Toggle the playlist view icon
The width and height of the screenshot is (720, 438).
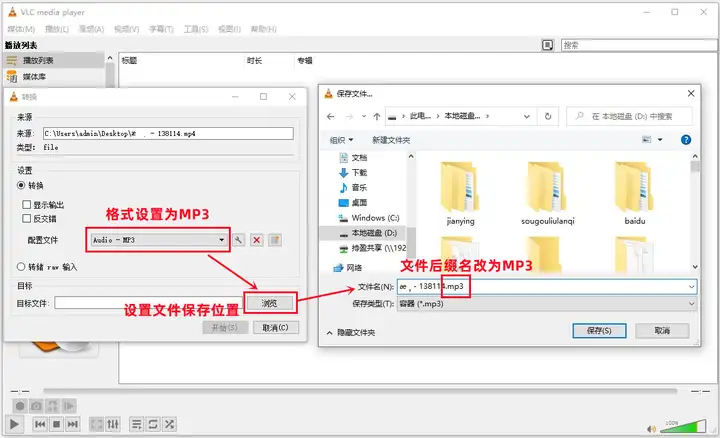(136, 424)
